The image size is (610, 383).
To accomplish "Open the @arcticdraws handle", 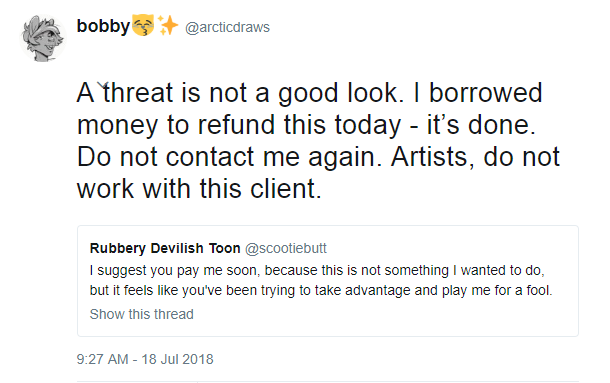I will click(x=227, y=27).
